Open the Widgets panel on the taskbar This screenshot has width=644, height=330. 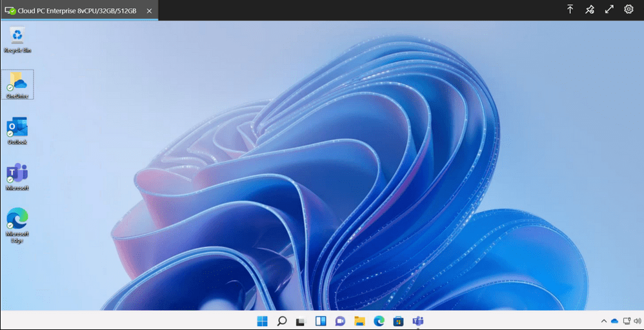click(x=320, y=321)
